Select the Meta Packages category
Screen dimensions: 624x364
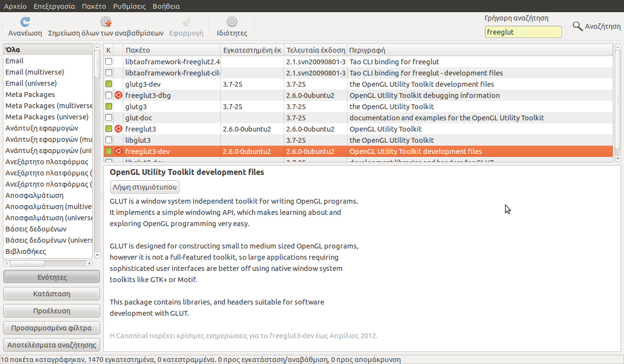48,95
